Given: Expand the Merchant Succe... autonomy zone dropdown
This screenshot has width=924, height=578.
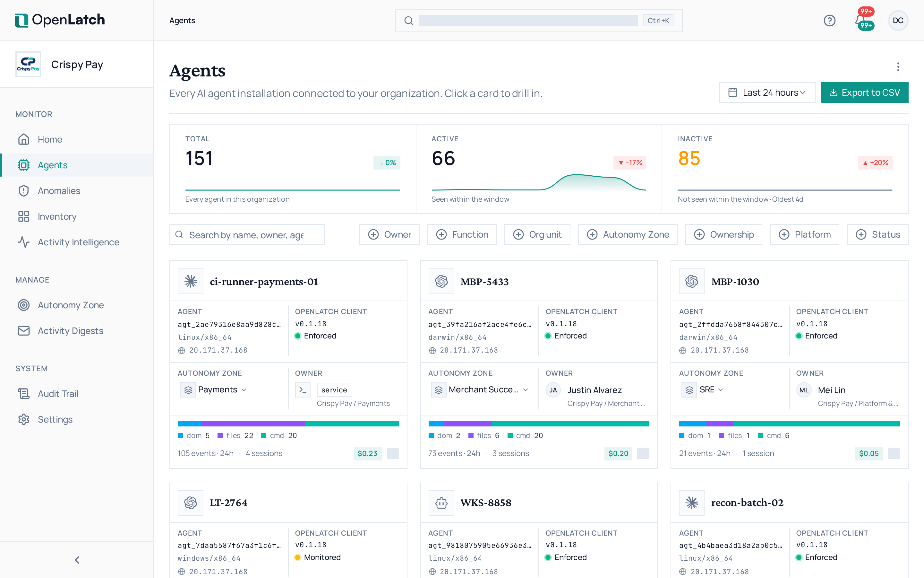Looking at the screenshot, I should point(480,390).
